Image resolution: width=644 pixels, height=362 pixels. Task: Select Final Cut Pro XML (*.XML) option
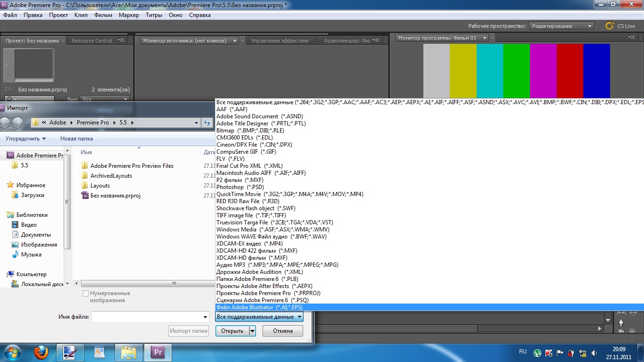tap(429, 166)
